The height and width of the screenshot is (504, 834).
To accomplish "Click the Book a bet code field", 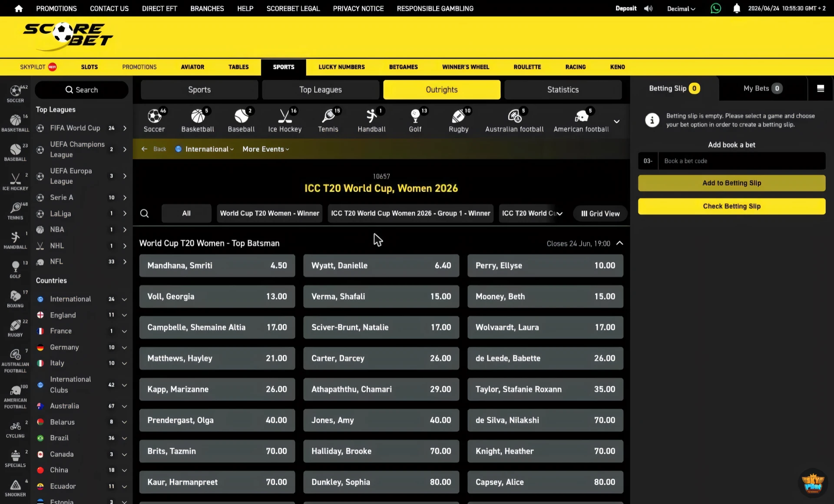I will pos(741,161).
